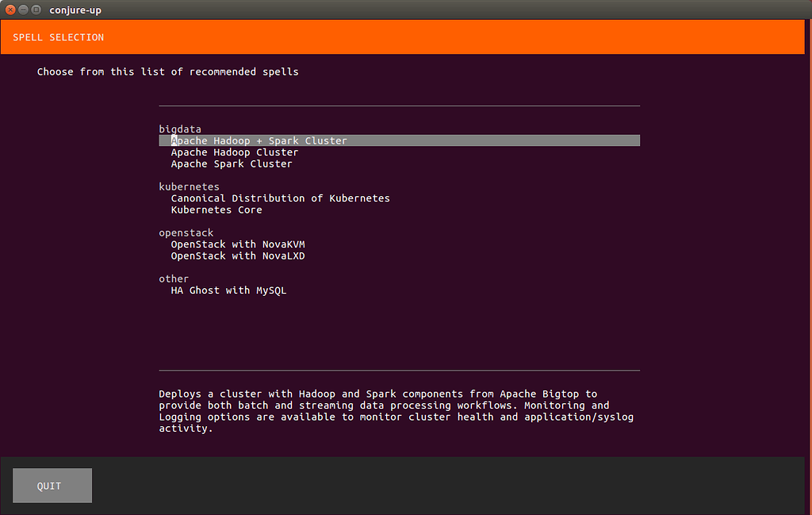This screenshot has height=515, width=812.
Task: Click the currently highlighted spell row
Action: [x=396, y=140]
